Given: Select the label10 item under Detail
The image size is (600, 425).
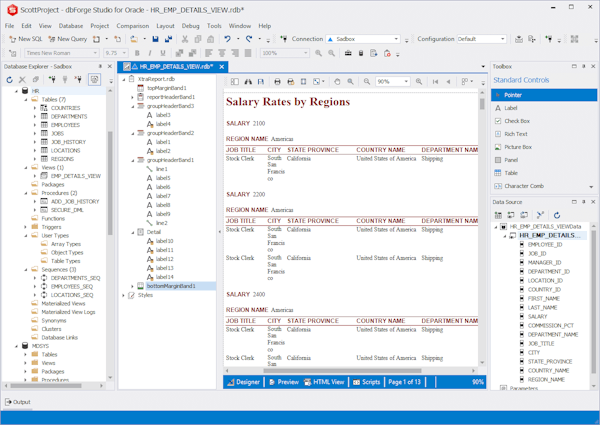Looking at the screenshot, I should pyautogui.click(x=165, y=241).
